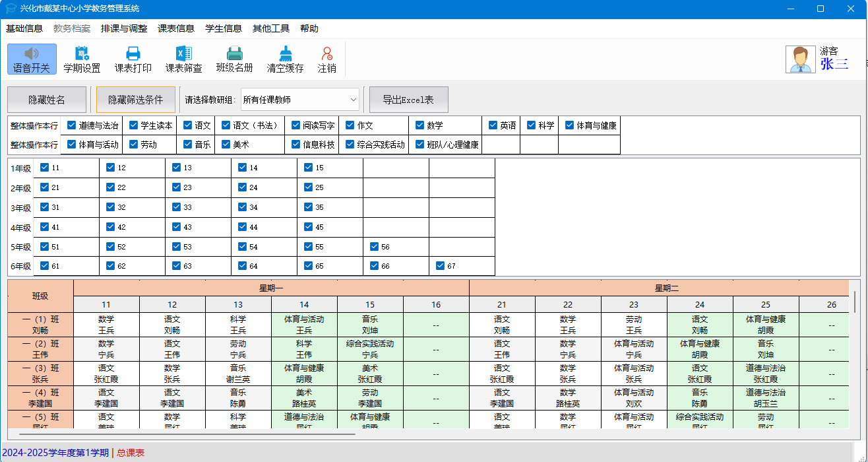Click the 注销 logout icon
The height and width of the screenshot is (462, 868).
pyautogui.click(x=326, y=53)
